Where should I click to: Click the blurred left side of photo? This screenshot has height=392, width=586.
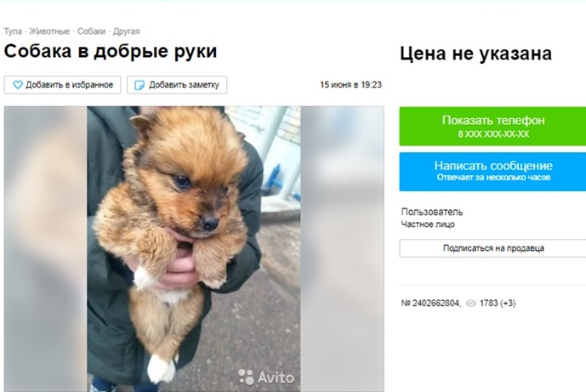46,249
